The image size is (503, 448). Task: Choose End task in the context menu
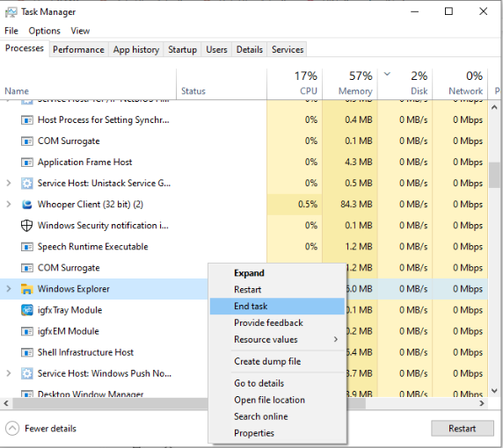(x=277, y=307)
